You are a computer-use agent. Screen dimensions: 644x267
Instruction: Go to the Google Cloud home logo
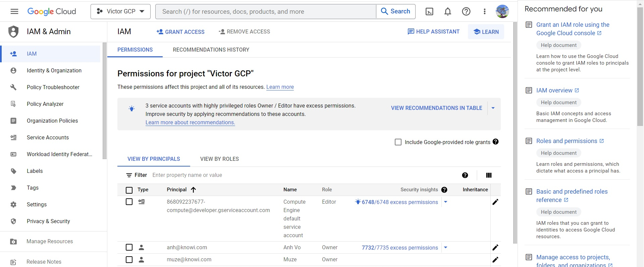click(x=52, y=11)
